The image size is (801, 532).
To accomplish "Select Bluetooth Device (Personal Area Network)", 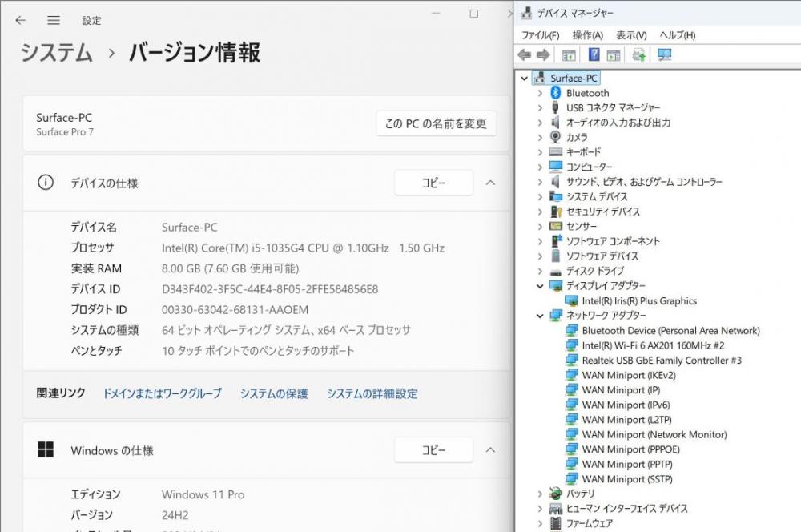I will [670, 331].
